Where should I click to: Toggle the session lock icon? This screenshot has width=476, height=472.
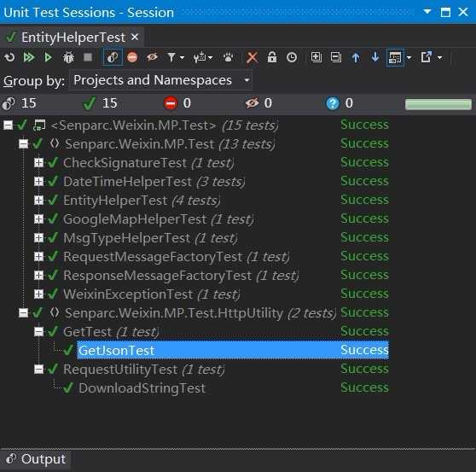272,57
